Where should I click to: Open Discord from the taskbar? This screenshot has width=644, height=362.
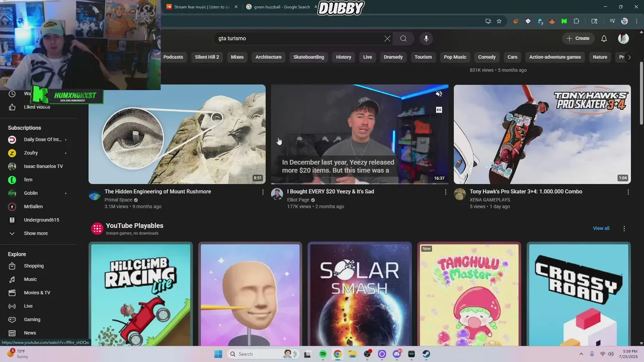[397, 354]
